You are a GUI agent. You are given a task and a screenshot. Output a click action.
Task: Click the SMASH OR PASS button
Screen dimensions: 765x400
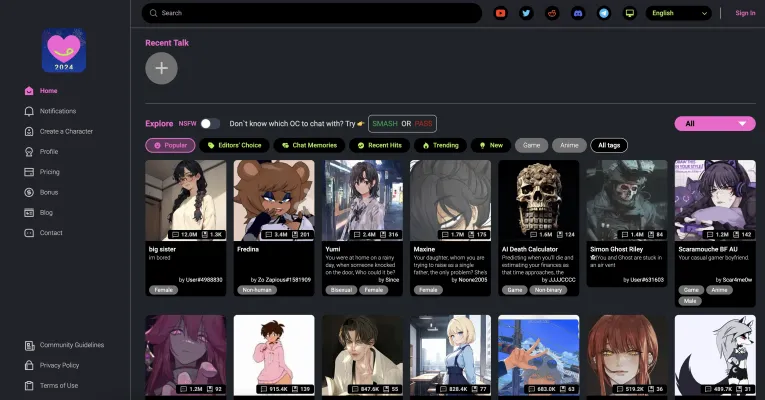click(x=402, y=124)
